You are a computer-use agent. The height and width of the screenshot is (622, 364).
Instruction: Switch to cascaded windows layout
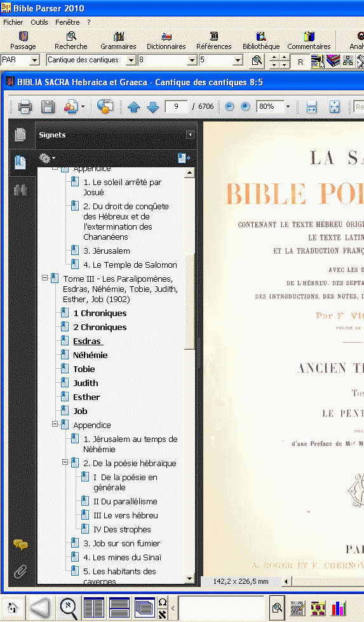click(145, 607)
